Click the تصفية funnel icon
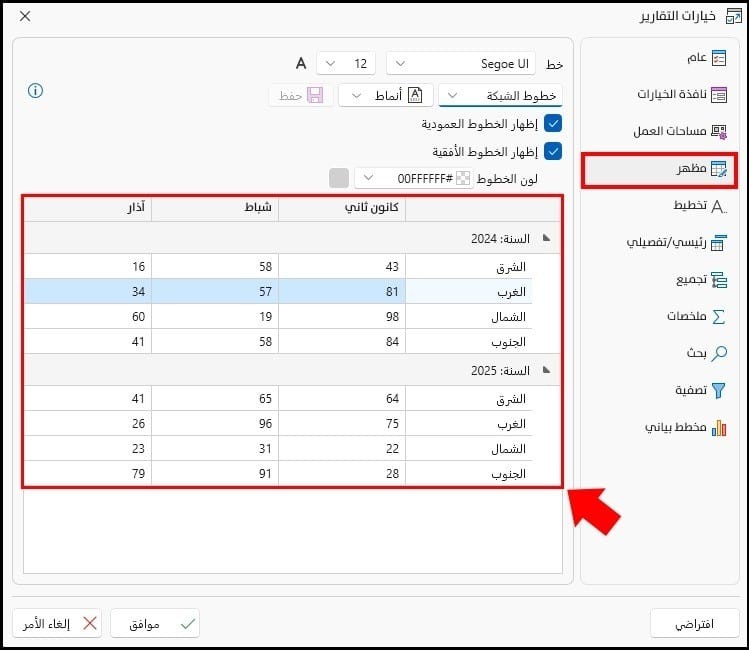The width and height of the screenshot is (749, 650). point(718,390)
